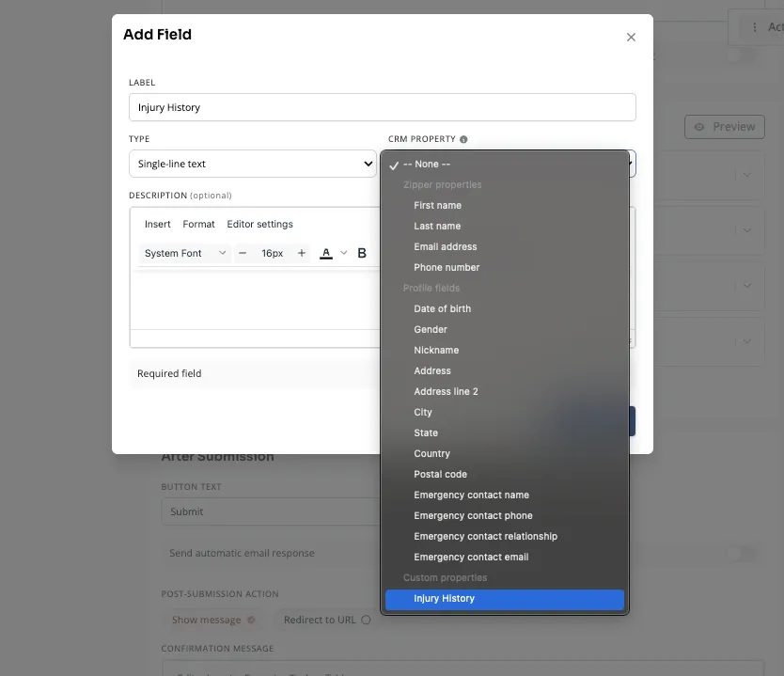Open the three-dot Actions menu
The height and width of the screenshot is (676, 784).
[x=755, y=27]
